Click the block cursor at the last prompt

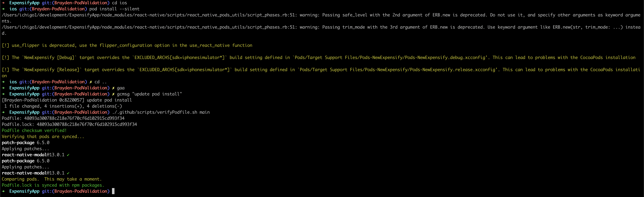(113, 191)
